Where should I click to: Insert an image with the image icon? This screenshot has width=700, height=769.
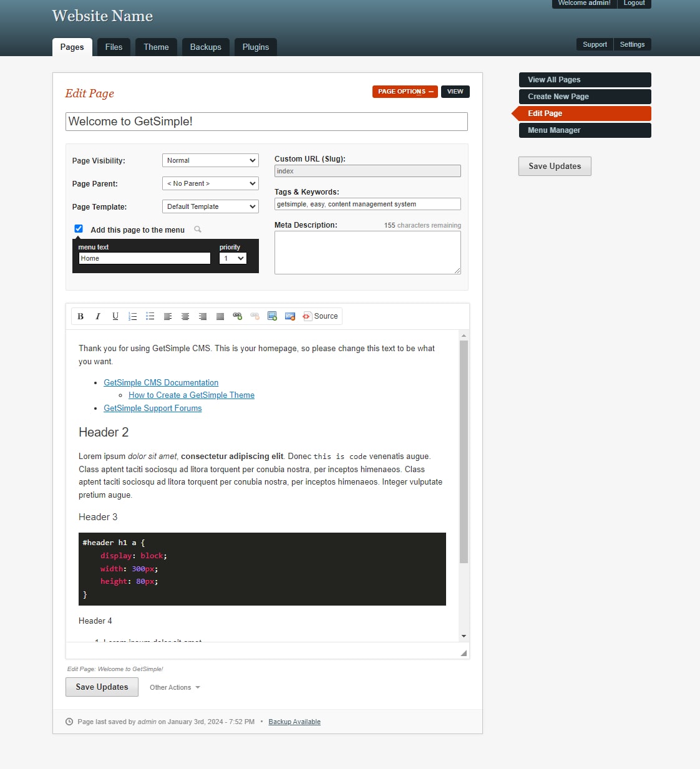pyautogui.click(x=273, y=316)
